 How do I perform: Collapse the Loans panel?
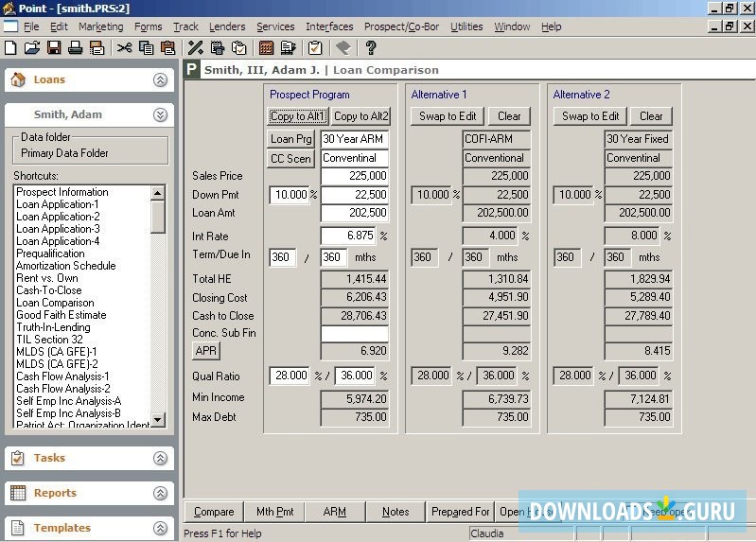(x=160, y=80)
